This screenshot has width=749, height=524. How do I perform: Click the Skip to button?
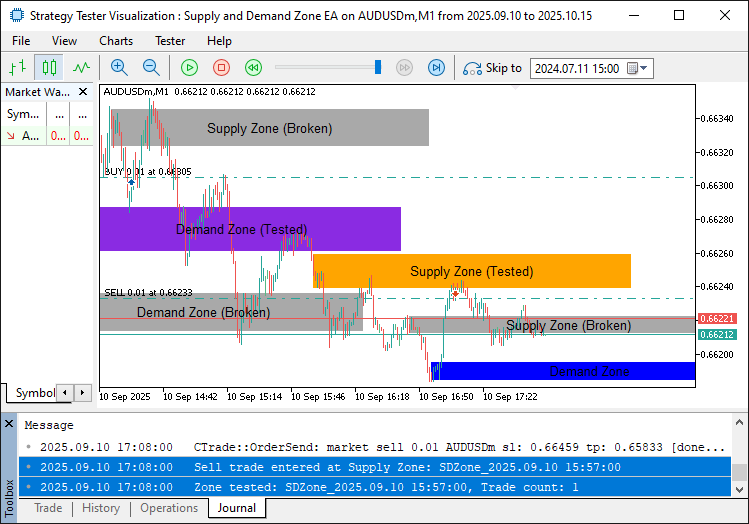(492, 68)
